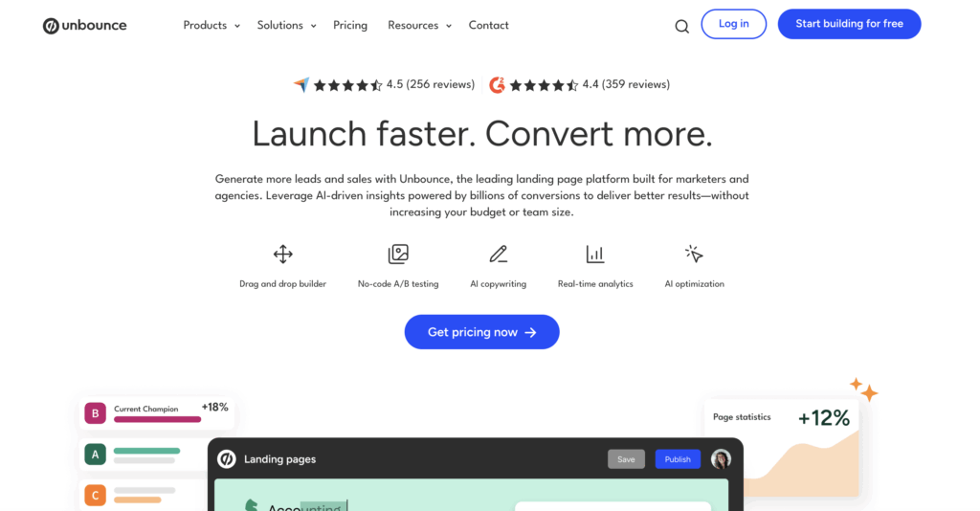Screen dimensions: 980x511
Task: Expand the Resources dropdown chevron
Action: click(448, 26)
